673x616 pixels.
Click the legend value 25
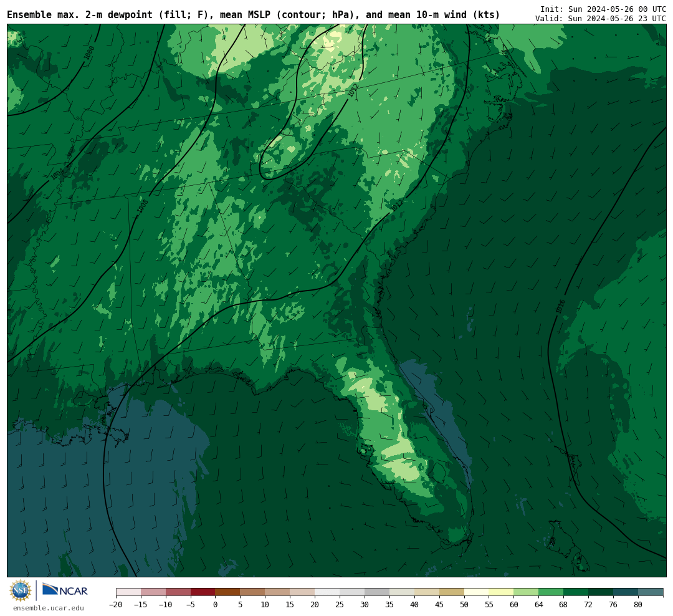point(340,604)
